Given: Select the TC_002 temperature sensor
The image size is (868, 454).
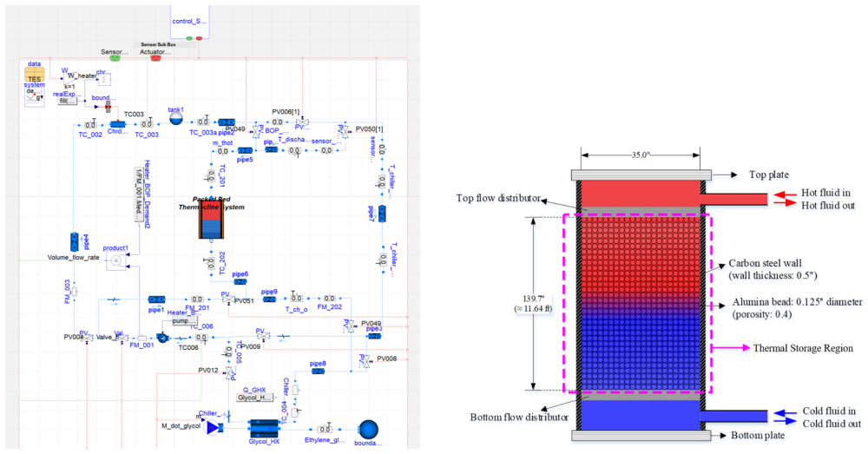Looking at the screenshot, I should tap(90, 125).
